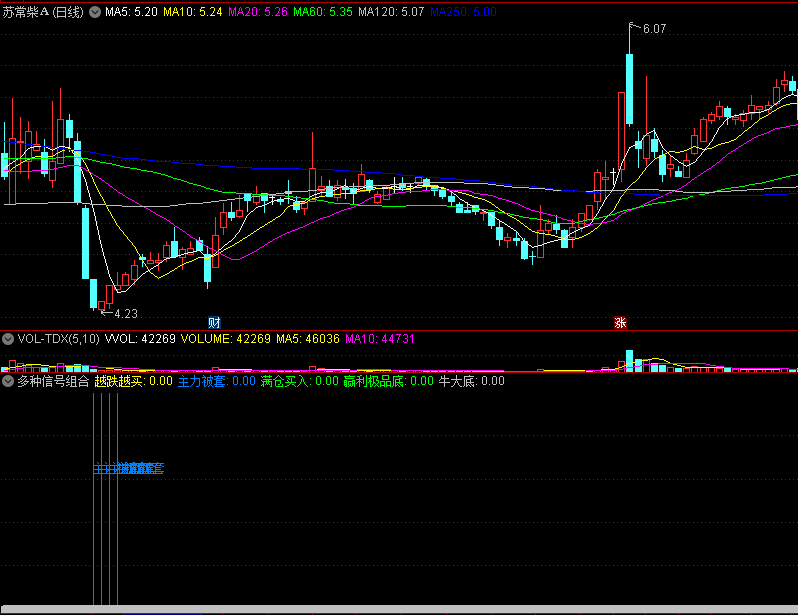This screenshot has width=798, height=615.
Task: Click the volume MA5: 46036 value
Action: pyautogui.click(x=307, y=339)
